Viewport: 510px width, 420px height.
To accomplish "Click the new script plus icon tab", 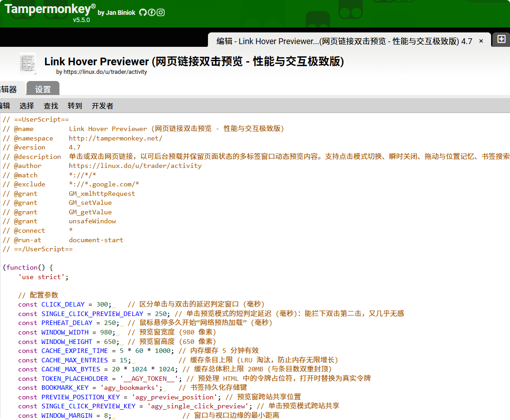I will pyautogui.click(x=501, y=39).
